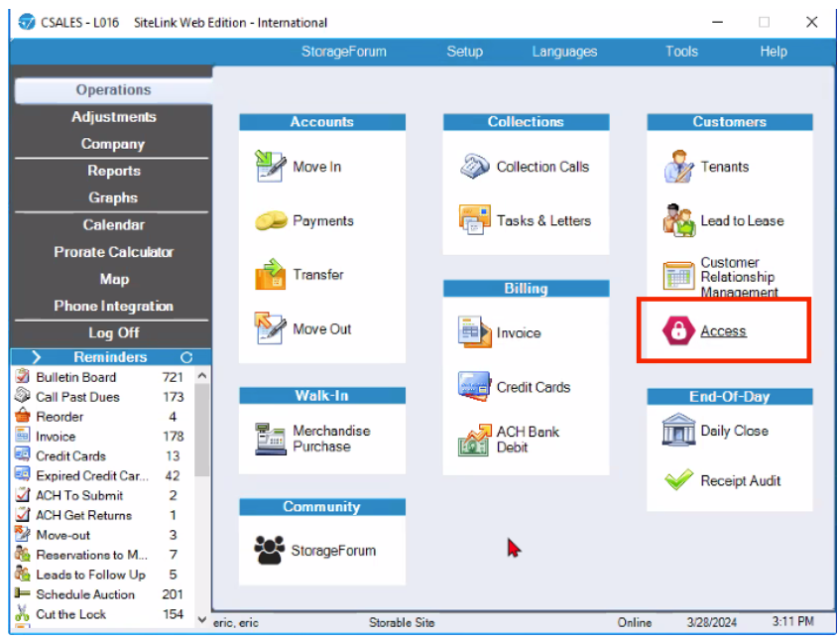Select Credit Cards reminder row showing 13
Image resolution: width=840 pixels, height=641 pixels.
pos(102,455)
